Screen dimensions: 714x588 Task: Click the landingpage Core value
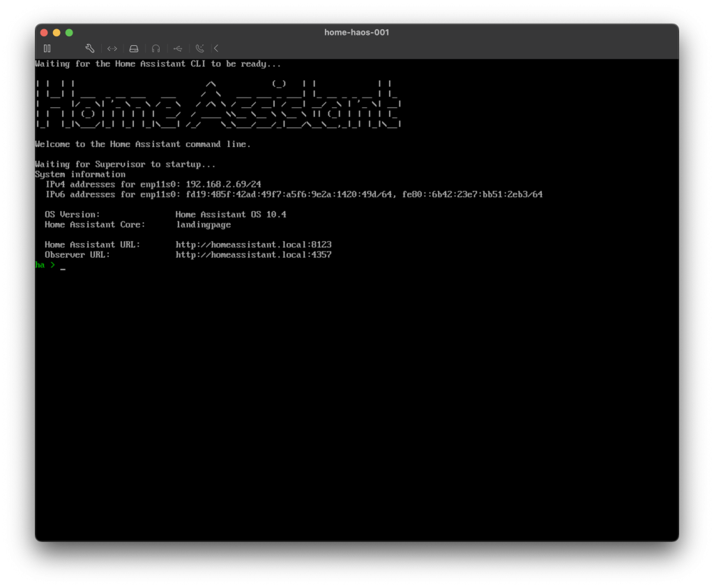pos(203,225)
